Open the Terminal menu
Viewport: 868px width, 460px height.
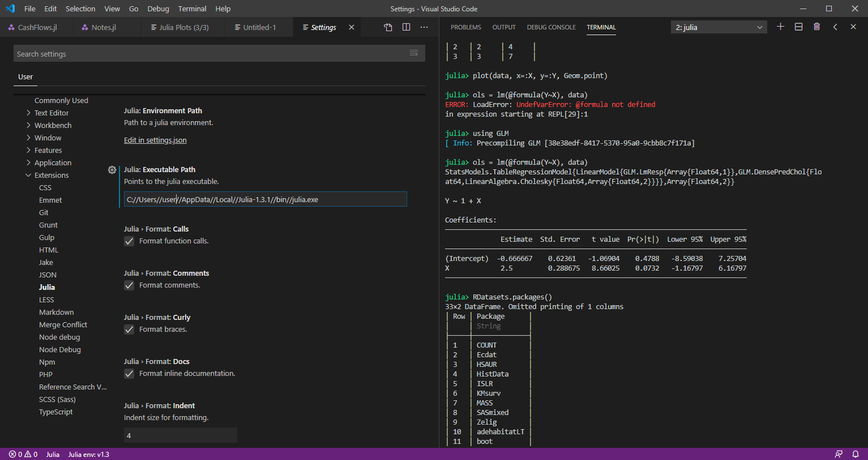click(x=192, y=9)
